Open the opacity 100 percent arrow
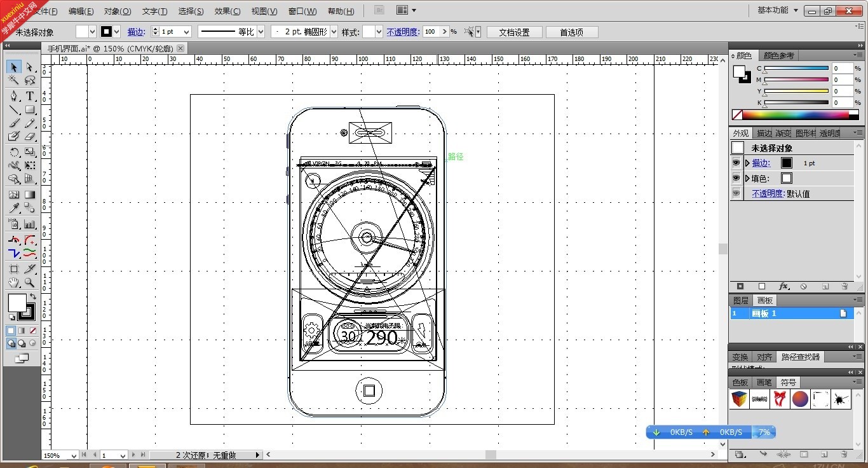 [444, 32]
